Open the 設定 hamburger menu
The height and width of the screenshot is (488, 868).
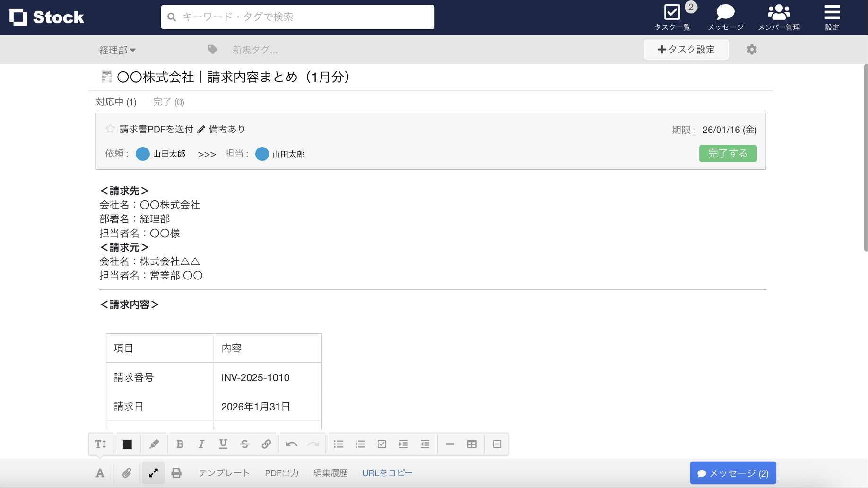(831, 17)
